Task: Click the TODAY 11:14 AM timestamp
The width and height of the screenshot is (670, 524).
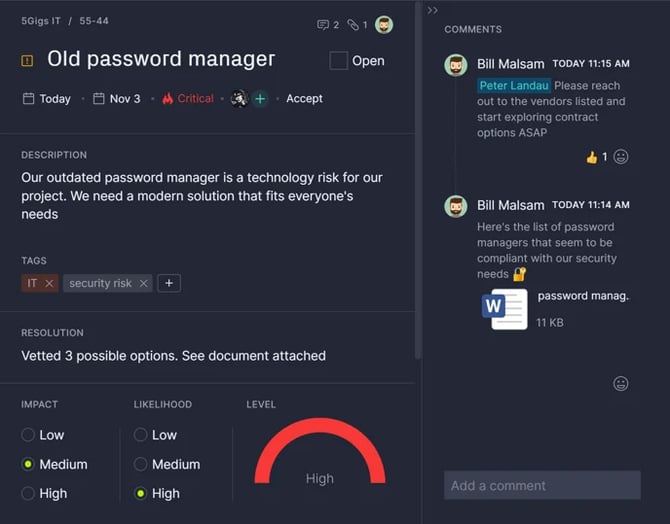Action: click(x=591, y=205)
